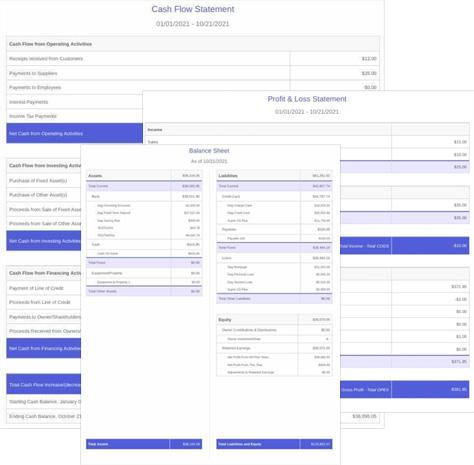Select the Cash Flow from Financing Activities header
The height and width of the screenshot is (465, 474).
pos(44,273)
